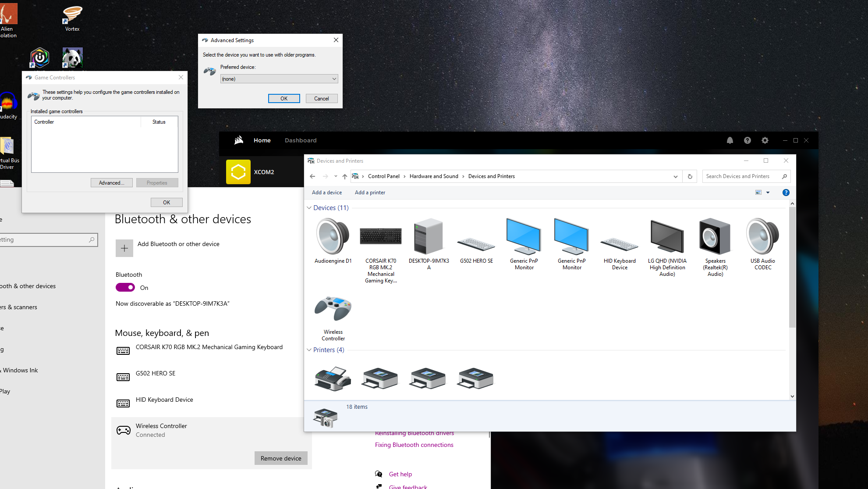Select the Wireless Controller gamepad icon in Devices and Printers
Image resolution: width=868 pixels, height=489 pixels.
tap(333, 309)
